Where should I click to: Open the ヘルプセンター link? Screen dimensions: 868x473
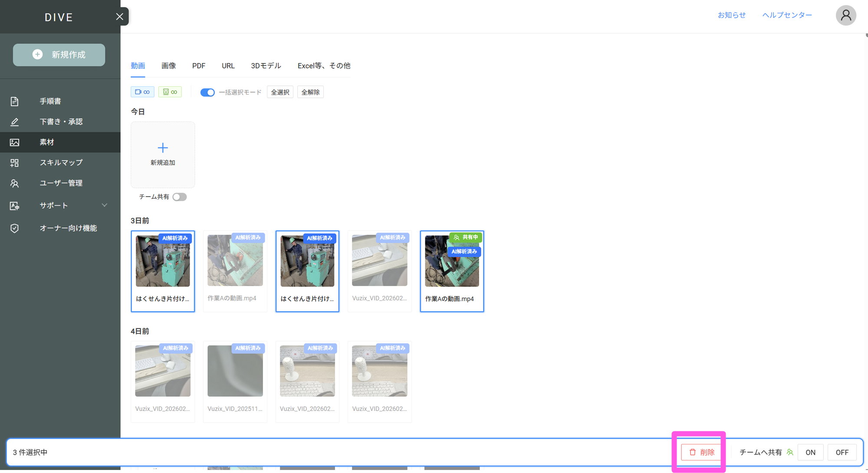(x=787, y=15)
